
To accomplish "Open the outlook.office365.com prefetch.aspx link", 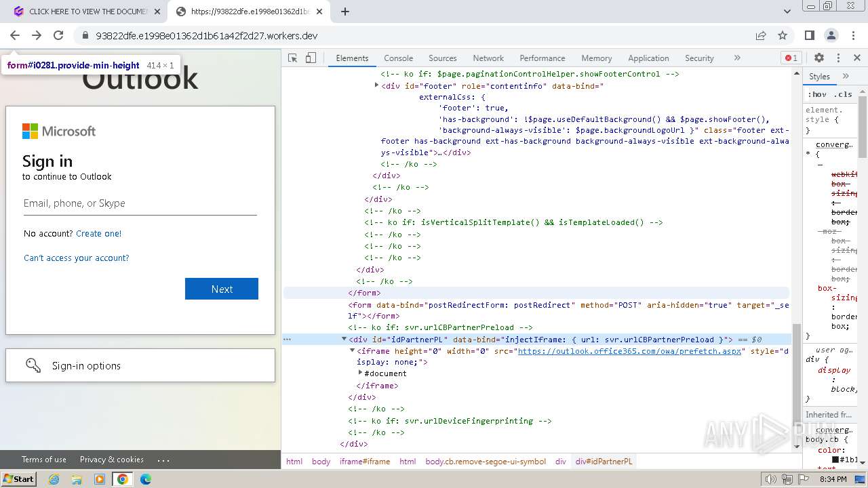I will point(631,351).
